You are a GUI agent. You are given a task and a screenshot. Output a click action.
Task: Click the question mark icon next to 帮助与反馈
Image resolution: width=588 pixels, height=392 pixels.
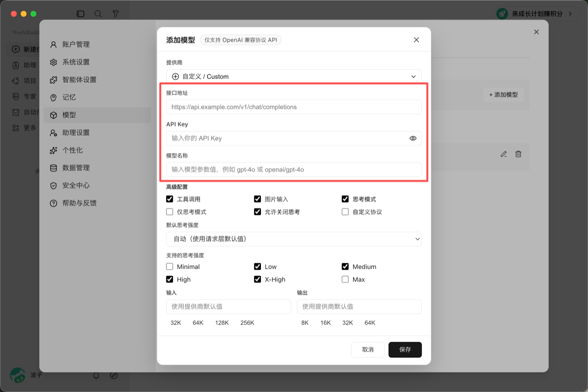coord(54,203)
